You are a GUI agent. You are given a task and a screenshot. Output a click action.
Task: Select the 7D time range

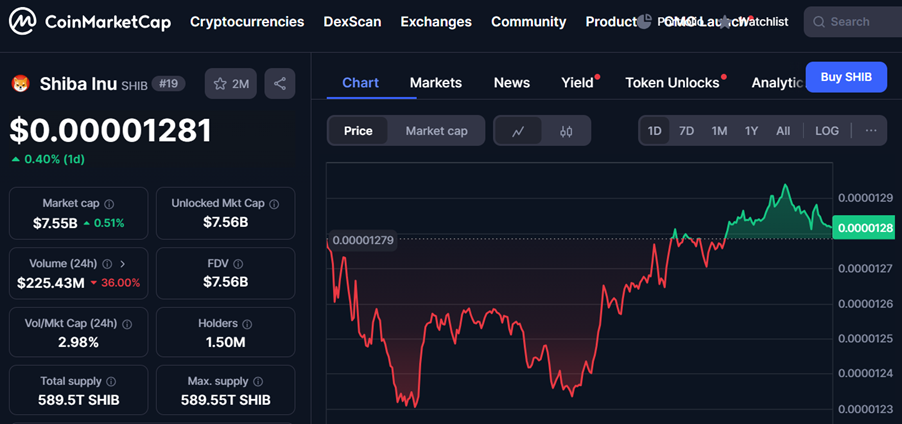[x=686, y=131]
